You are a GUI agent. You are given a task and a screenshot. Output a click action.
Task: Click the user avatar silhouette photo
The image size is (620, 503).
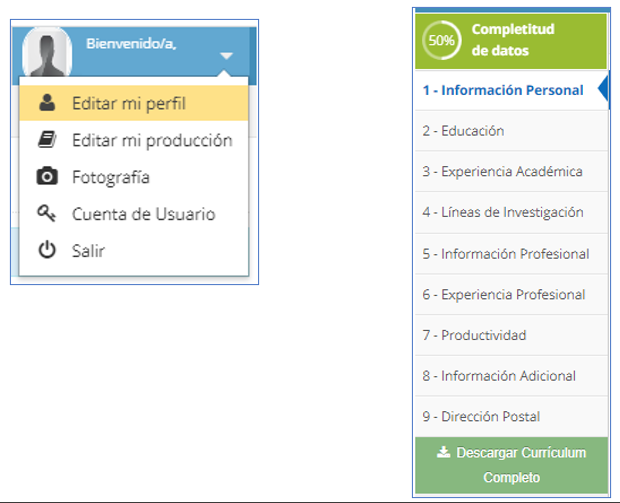click(47, 52)
